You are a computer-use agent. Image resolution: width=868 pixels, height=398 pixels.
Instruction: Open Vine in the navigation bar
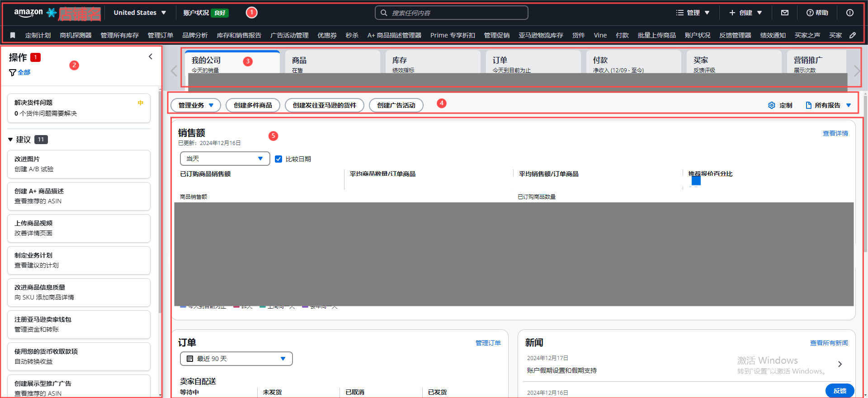(600, 35)
